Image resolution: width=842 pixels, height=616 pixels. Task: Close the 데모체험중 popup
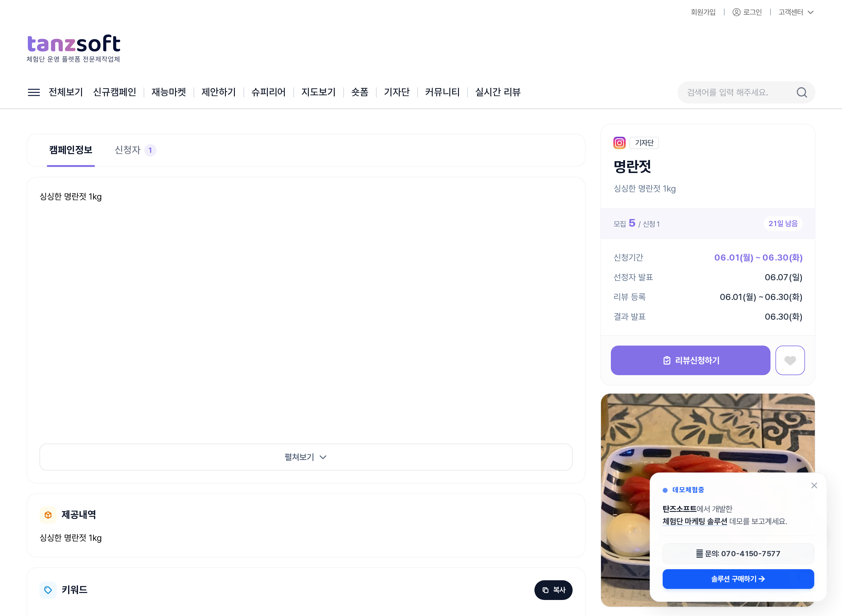pos(814,485)
